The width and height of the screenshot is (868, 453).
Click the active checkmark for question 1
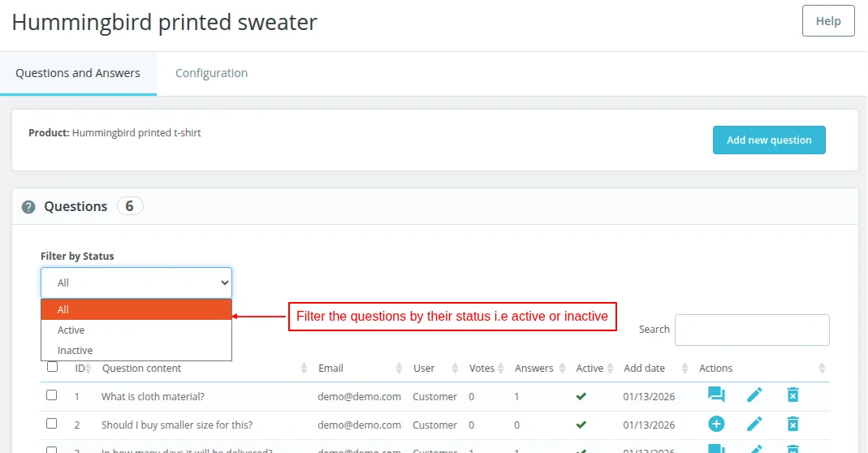pos(581,397)
